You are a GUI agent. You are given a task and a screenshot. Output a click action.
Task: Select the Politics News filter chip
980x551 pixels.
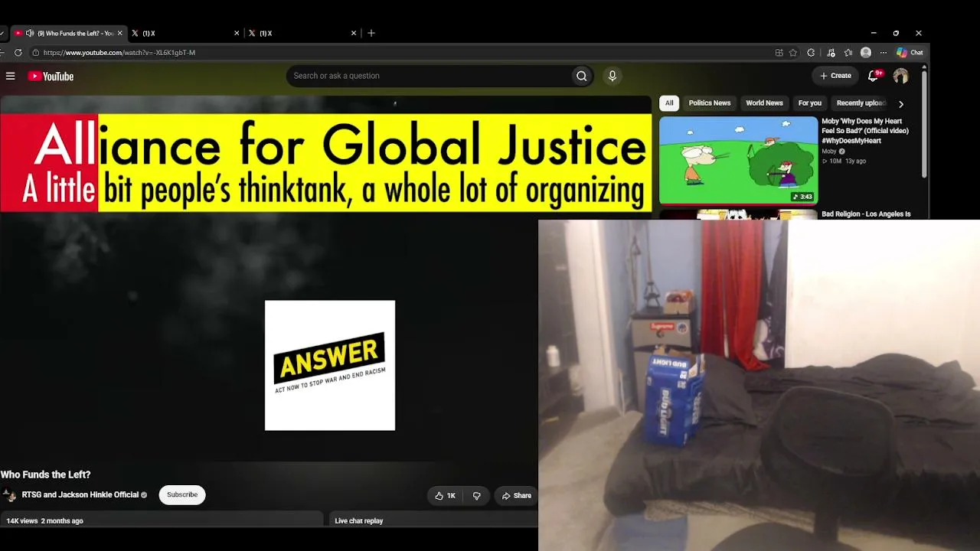[x=710, y=103]
